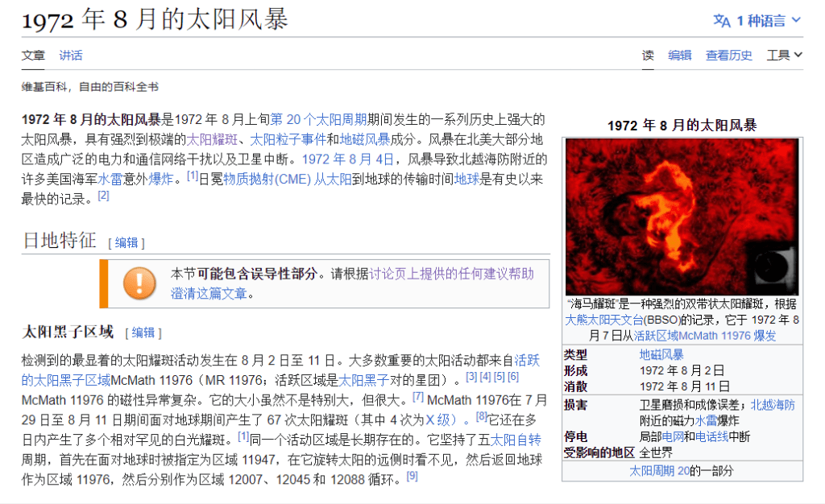
Task: Click the infobox date 1972 年 8 月 11 日
Action: pos(685,386)
